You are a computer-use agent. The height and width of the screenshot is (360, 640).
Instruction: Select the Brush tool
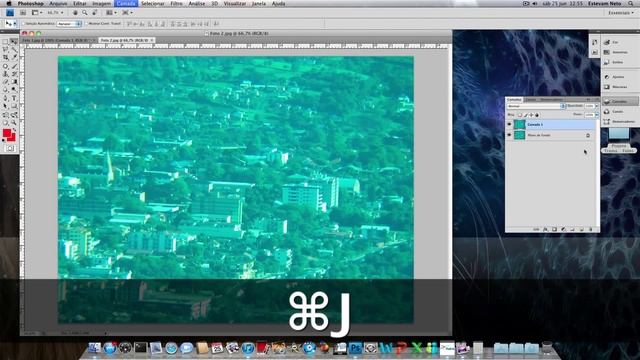pyautogui.click(x=14, y=66)
